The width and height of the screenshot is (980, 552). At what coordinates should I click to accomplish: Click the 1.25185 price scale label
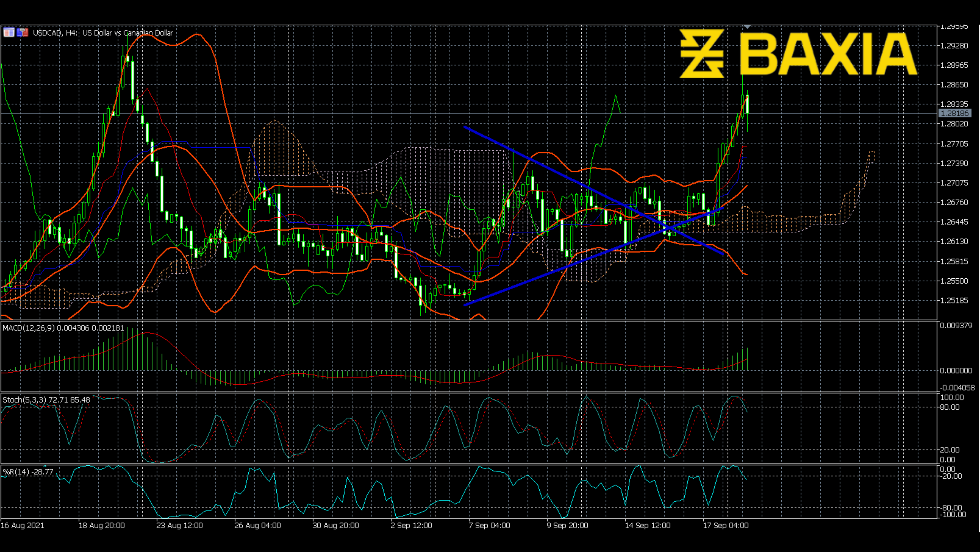954,300
